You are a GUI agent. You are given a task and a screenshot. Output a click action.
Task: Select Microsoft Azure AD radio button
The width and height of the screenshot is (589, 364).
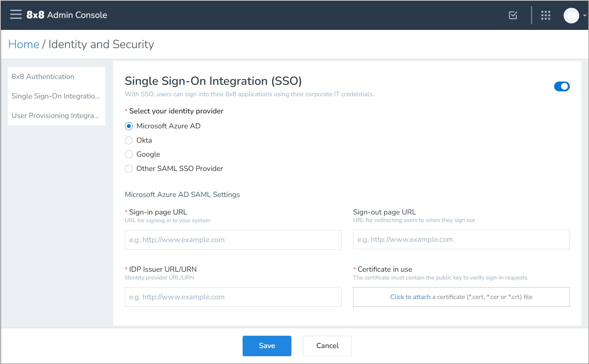coord(129,126)
